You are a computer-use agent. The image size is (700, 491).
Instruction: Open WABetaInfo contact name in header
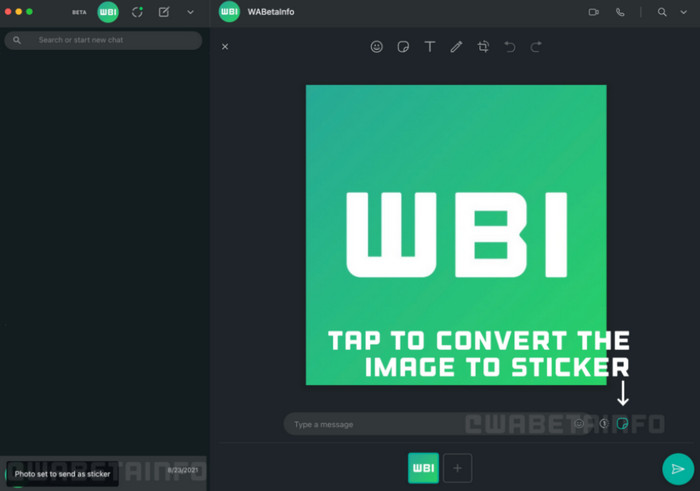point(271,12)
